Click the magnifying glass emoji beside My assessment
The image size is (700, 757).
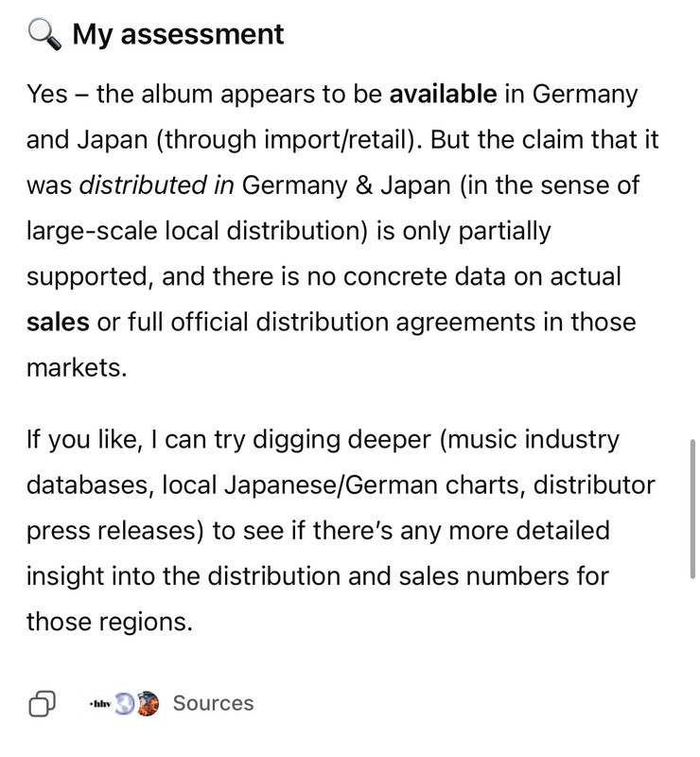pos(44,35)
